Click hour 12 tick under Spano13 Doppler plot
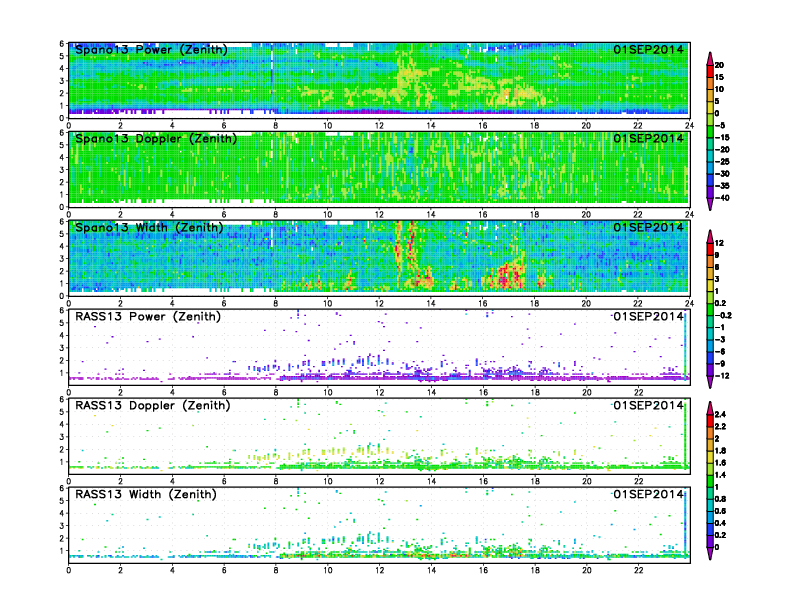The width and height of the screenshot is (792, 612). pyautogui.click(x=379, y=214)
